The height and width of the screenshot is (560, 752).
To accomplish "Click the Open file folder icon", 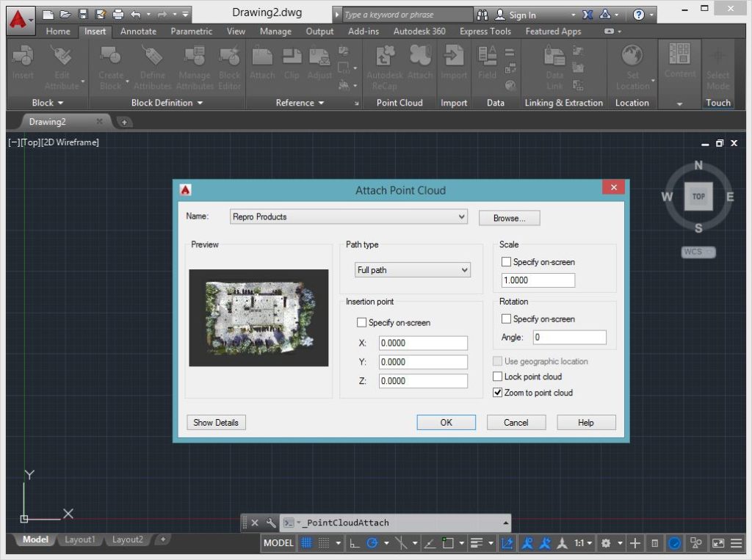I will (x=65, y=15).
